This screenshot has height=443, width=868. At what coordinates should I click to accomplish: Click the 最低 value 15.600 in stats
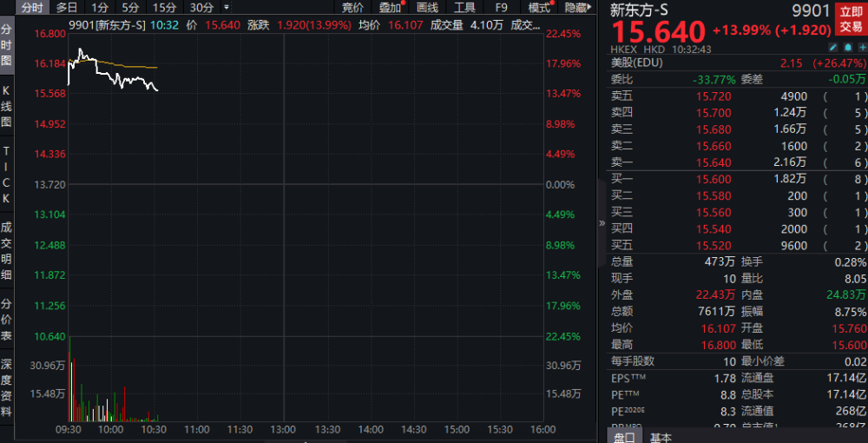(x=849, y=345)
